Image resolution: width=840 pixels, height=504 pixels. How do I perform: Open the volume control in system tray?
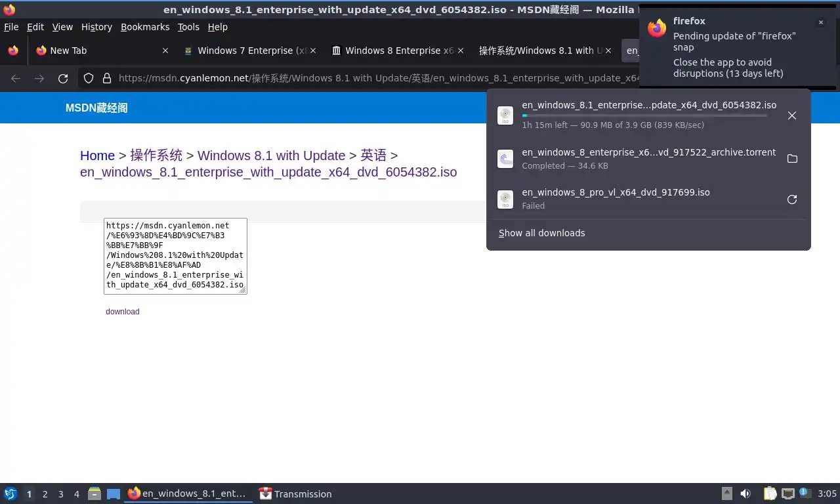coord(745,493)
